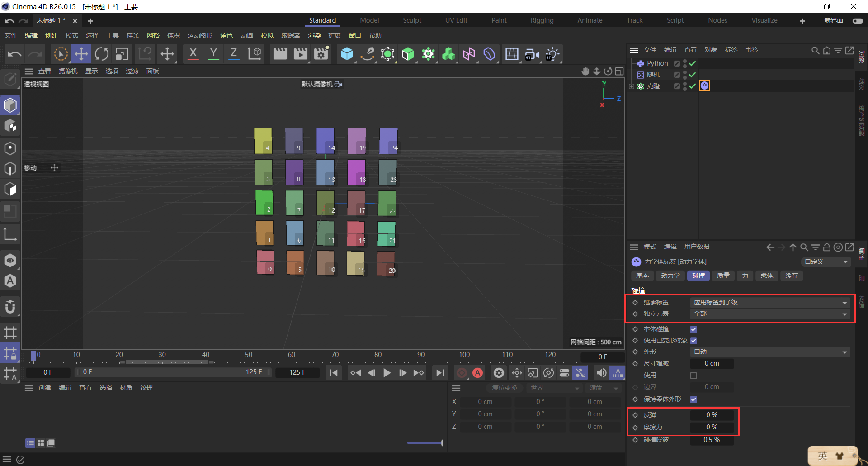The width and height of the screenshot is (868, 466).
Task: Click the 反弹 value field
Action: click(x=712, y=415)
